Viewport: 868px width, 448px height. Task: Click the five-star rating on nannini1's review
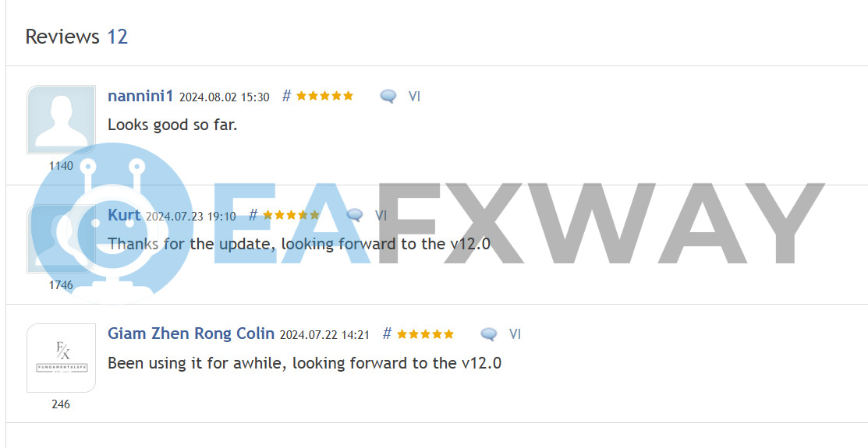point(324,96)
